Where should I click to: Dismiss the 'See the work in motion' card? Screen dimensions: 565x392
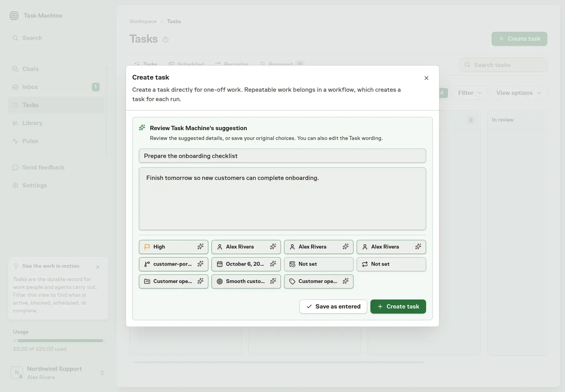pyautogui.click(x=98, y=267)
